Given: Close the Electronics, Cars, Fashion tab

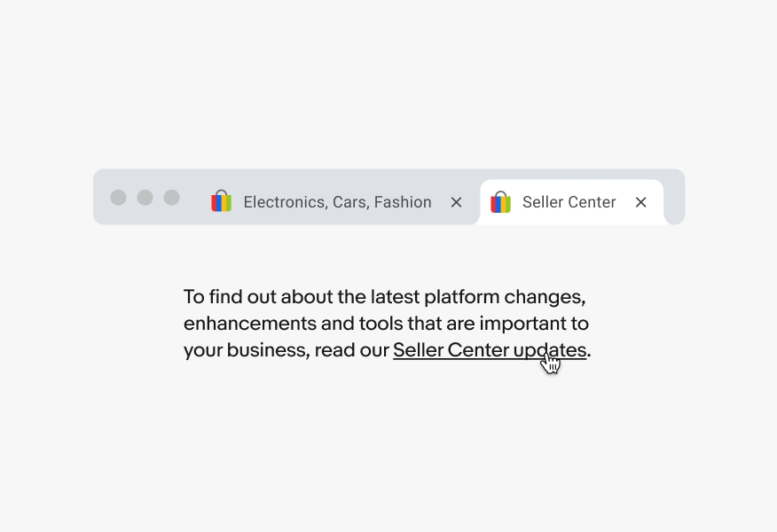Looking at the screenshot, I should (456, 202).
